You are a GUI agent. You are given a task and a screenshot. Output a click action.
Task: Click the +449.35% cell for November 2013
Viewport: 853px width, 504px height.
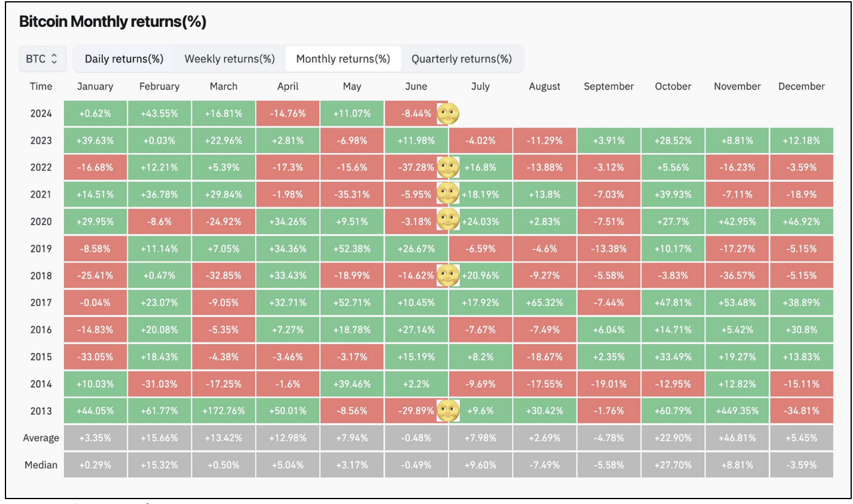click(x=737, y=411)
